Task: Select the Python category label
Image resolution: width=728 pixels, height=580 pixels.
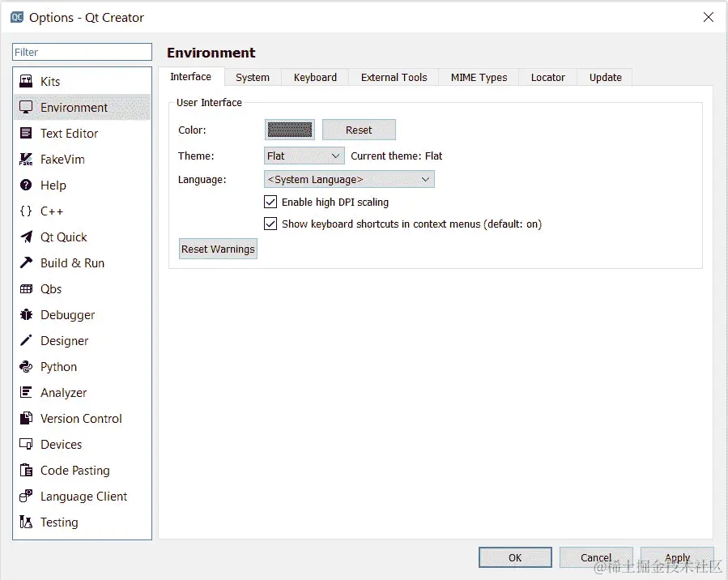Action: click(59, 367)
